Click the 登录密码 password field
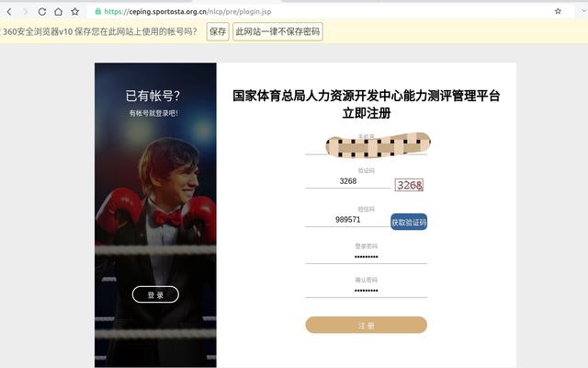 [x=367, y=258]
